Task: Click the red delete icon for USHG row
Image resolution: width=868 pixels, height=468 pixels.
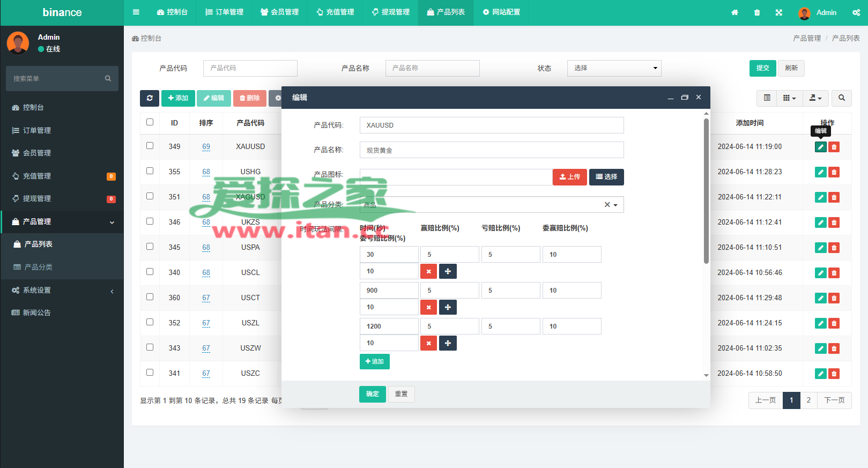Action: [834, 172]
